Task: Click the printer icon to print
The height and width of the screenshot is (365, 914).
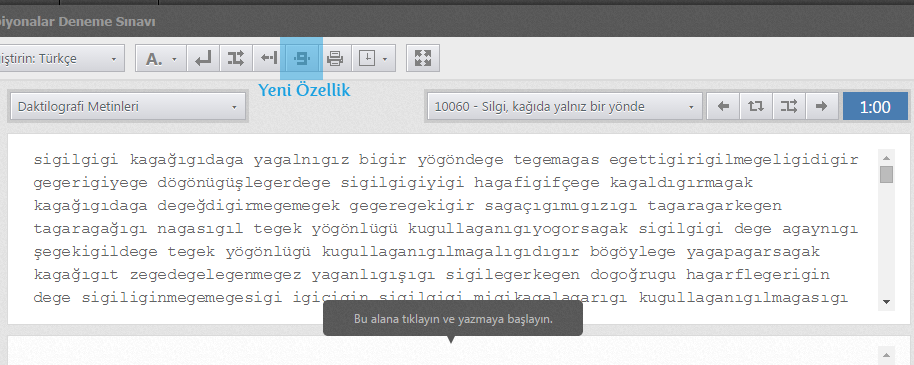Action: (335, 58)
